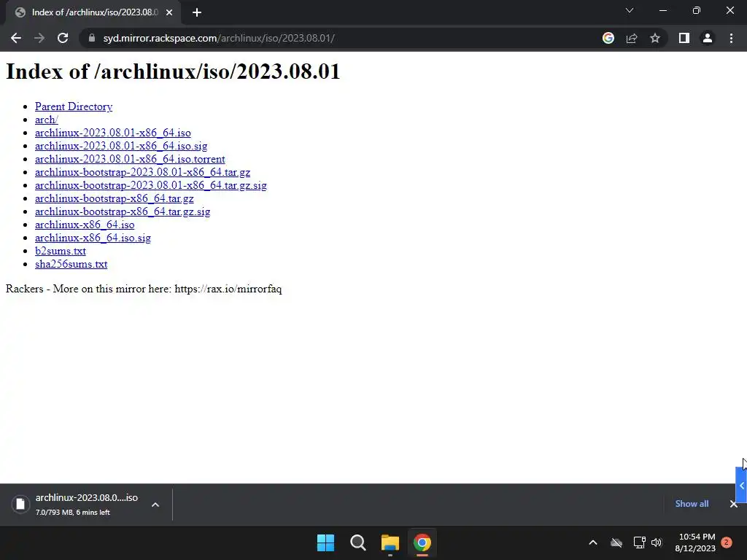Share this page using the share icon
The image size is (747, 560).
click(x=632, y=38)
